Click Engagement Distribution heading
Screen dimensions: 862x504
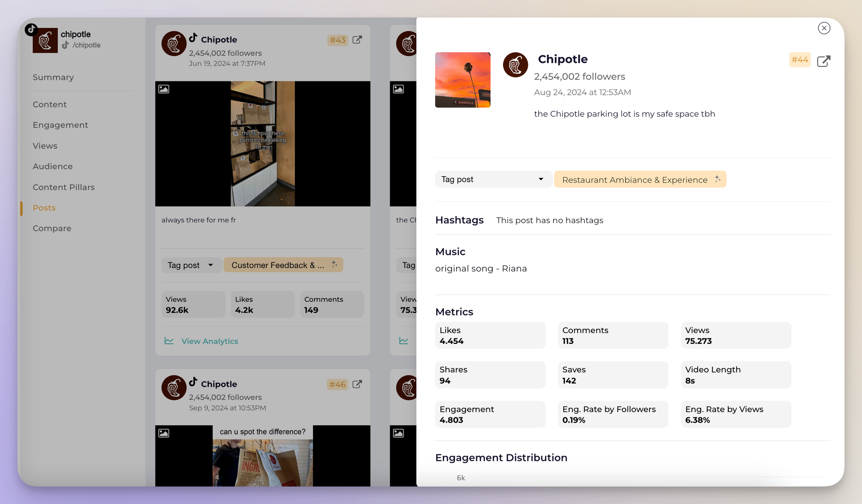pos(501,457)
